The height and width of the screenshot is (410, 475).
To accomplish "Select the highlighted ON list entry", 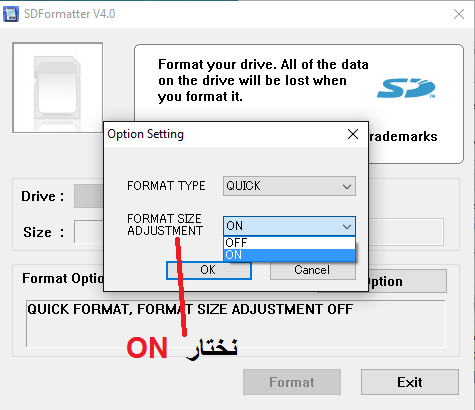I will tap(289, 255).
